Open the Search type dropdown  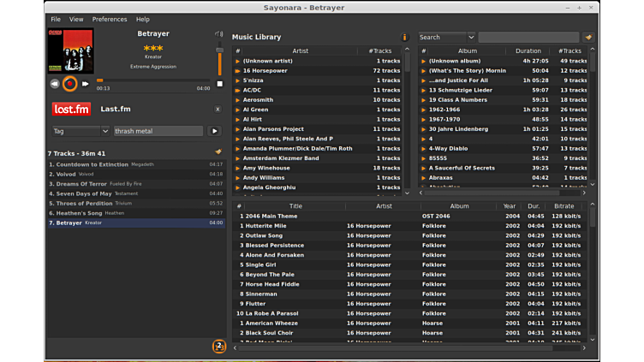click(x=446, y=38)
